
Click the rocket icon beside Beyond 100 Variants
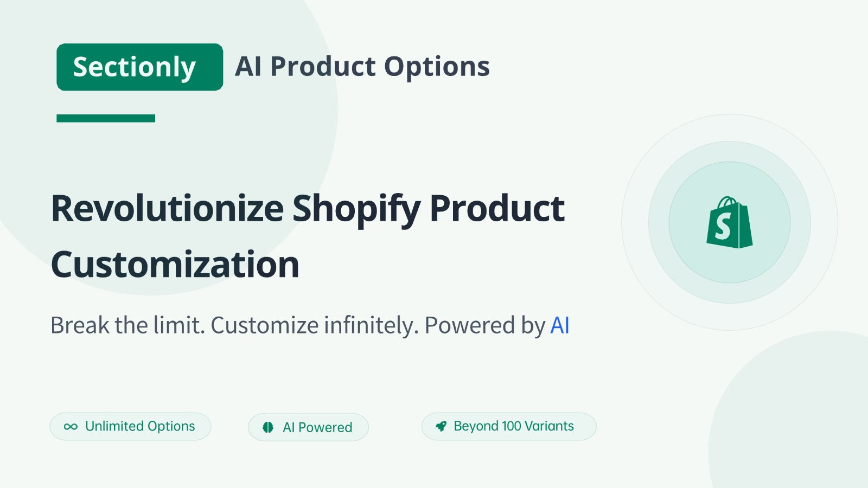(441, 426)
